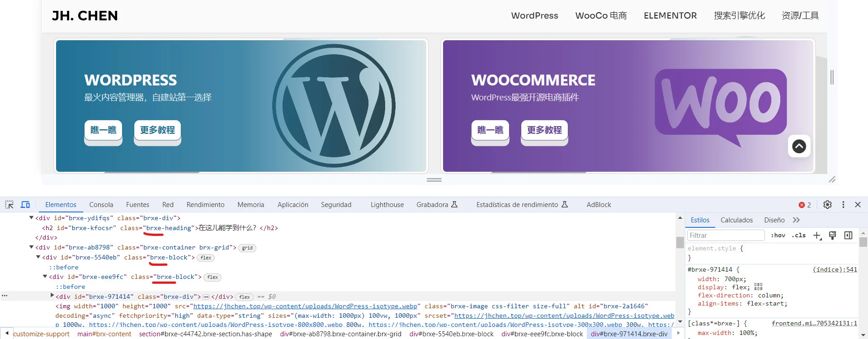Toggle the device toolbar icon
The width and height of the screenshot is (868, 339).
(25, 205)
